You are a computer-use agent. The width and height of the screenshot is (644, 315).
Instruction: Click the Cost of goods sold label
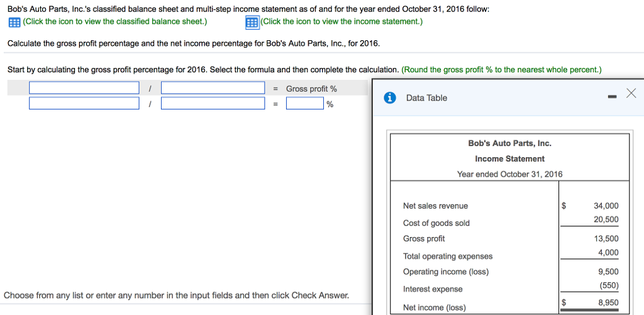click(436, 223)
